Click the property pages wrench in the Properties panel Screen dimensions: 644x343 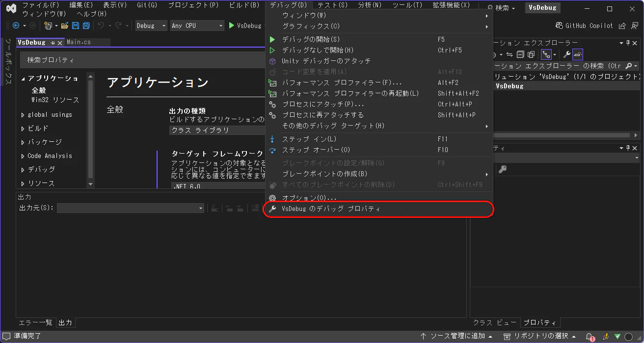click(502, 169)
